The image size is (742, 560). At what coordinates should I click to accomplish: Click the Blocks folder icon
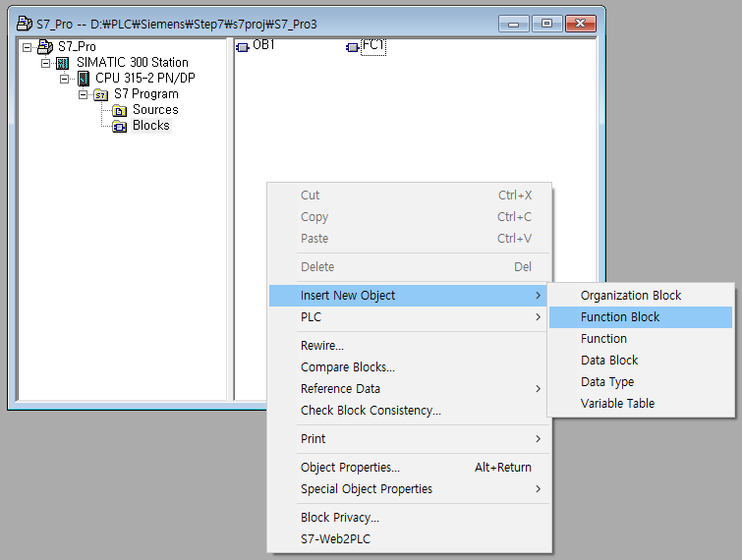click(119, 127)
